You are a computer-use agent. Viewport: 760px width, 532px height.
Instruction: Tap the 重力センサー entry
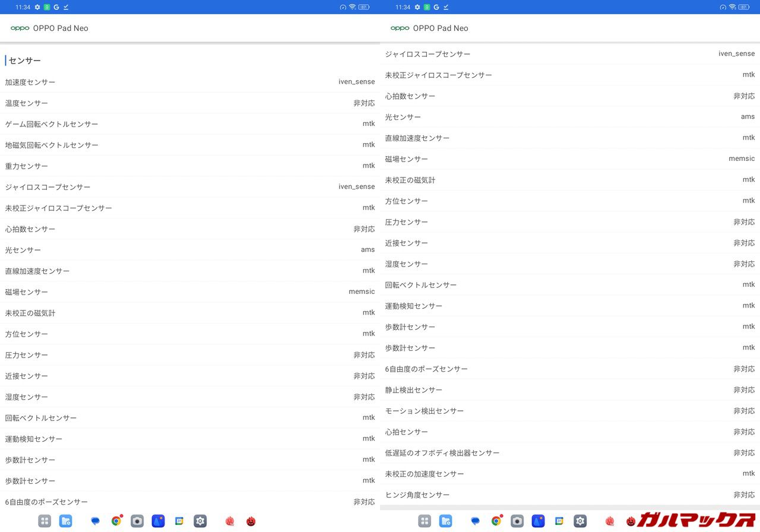point(190,166)
